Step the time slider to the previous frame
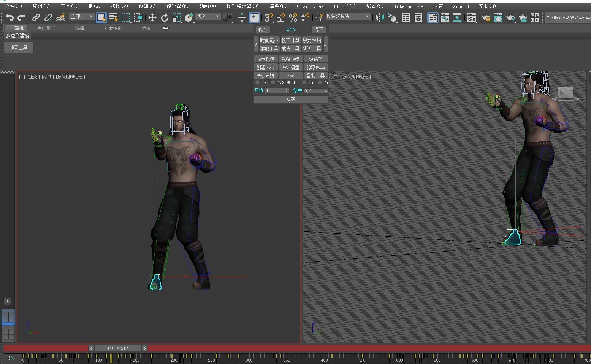 point(91,348)
